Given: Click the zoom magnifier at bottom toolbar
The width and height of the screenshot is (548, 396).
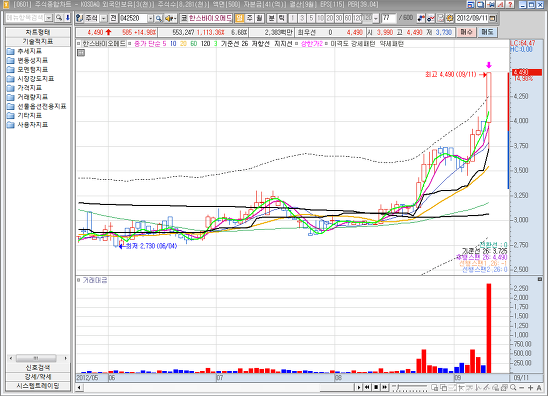Looking at the screenshot, I should coord(513,388).
